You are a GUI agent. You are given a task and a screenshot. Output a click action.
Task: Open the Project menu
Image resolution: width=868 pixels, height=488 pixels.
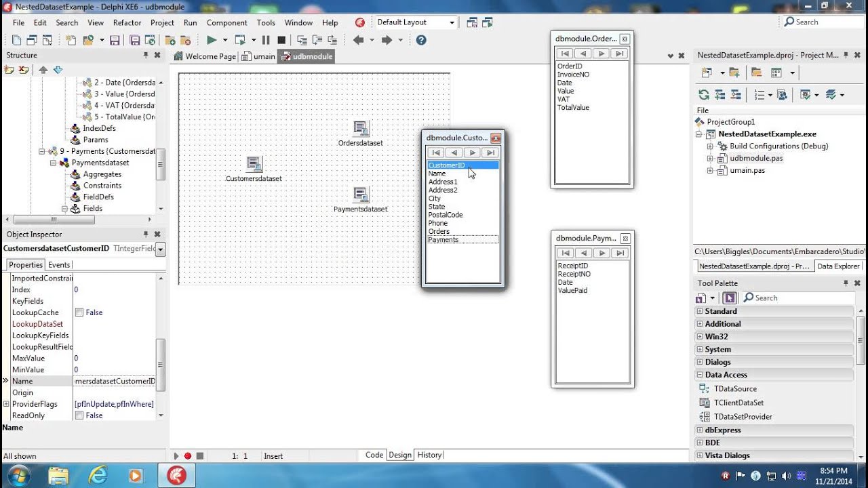162,22
